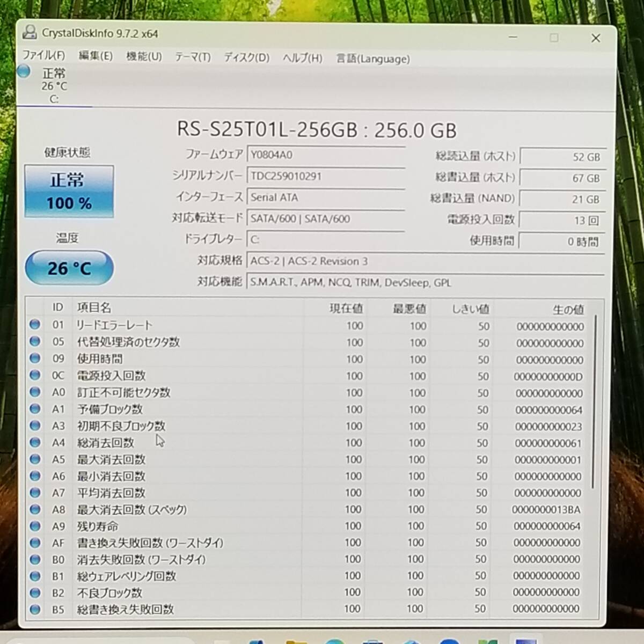Click status circle for A9 残り寿命 row
Image resolution: width=644 pixels, height=644 pixels.
[35, 526]
